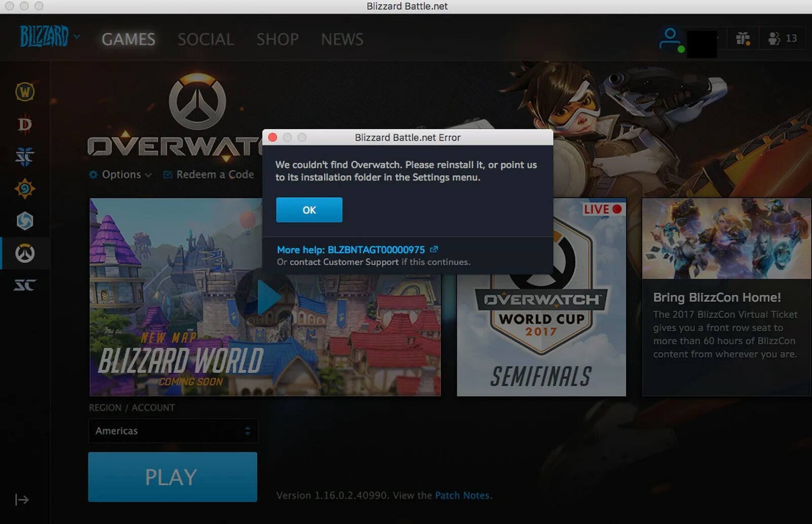Open the external link icon beside error code
Image resolution: width=812 pixels, height=524 pixels.
pyautogui.click(x=434, y=250)
